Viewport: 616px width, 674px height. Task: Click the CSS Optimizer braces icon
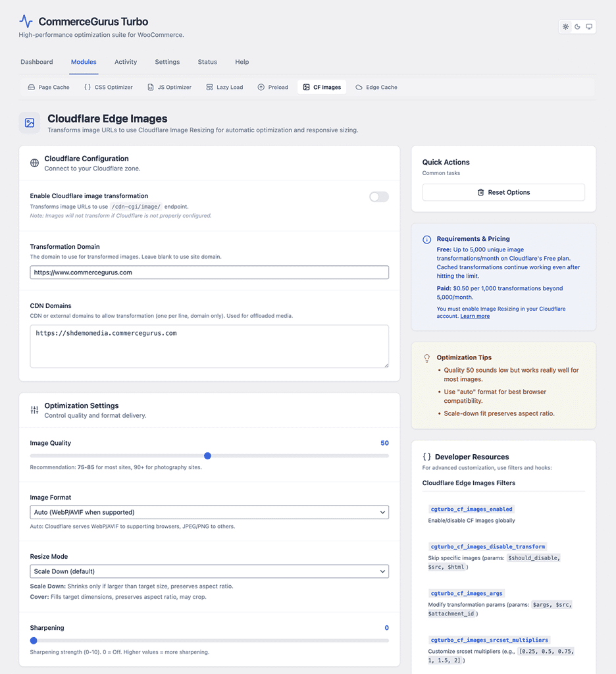click(x=88, y=88)
